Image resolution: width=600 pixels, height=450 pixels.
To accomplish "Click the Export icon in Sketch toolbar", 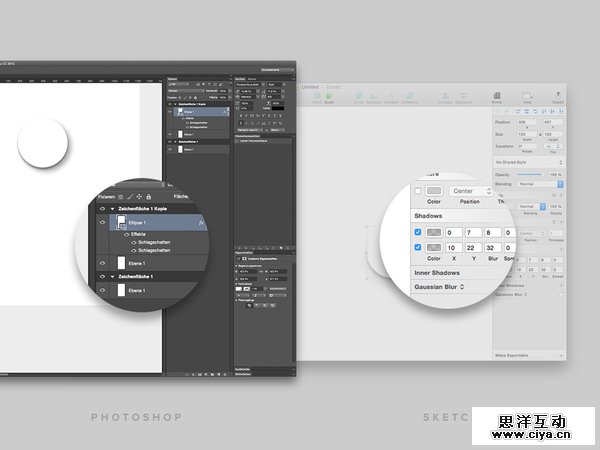I will (557, 96).
